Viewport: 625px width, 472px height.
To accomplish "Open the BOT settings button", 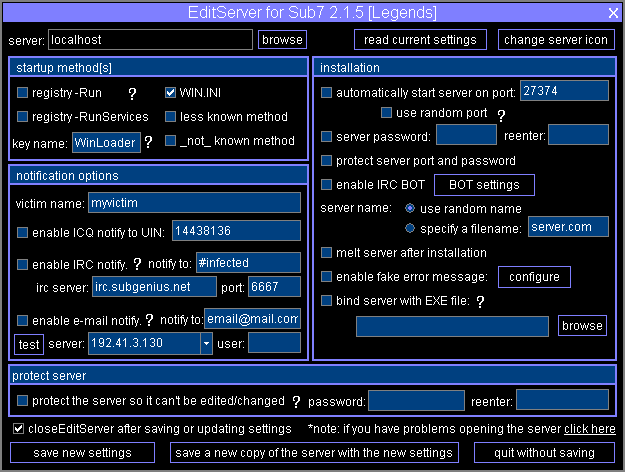I will pos(484,185).
